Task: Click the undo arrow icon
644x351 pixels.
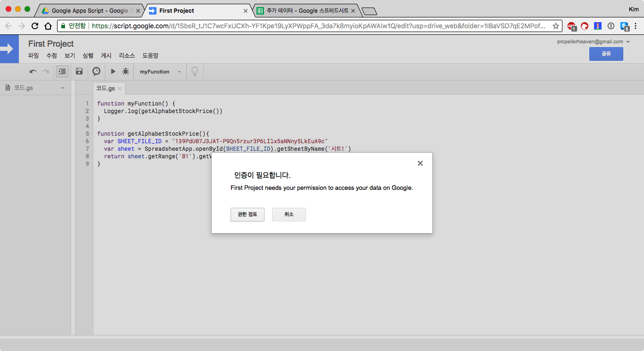Action: coord(33,72)
